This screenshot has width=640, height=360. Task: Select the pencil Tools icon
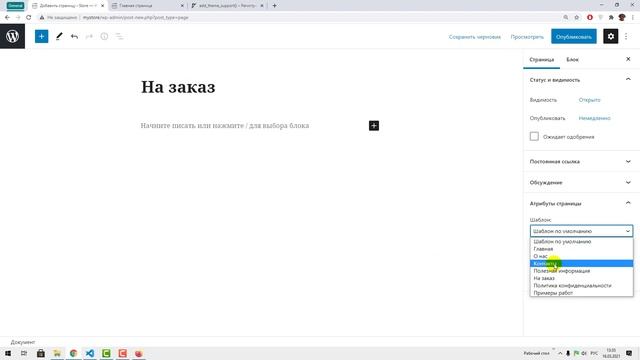59,36
